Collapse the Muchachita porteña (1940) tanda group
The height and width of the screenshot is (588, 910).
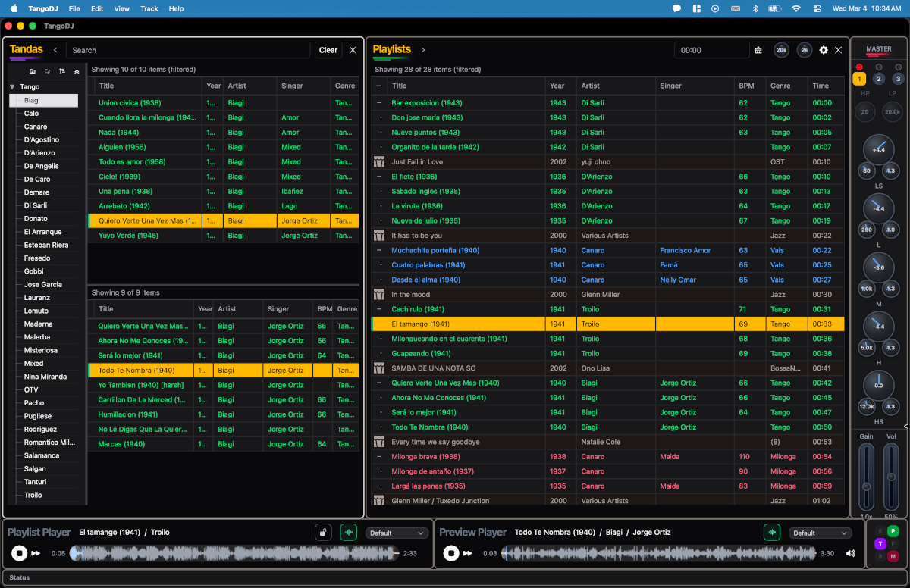tap(379, 250)
